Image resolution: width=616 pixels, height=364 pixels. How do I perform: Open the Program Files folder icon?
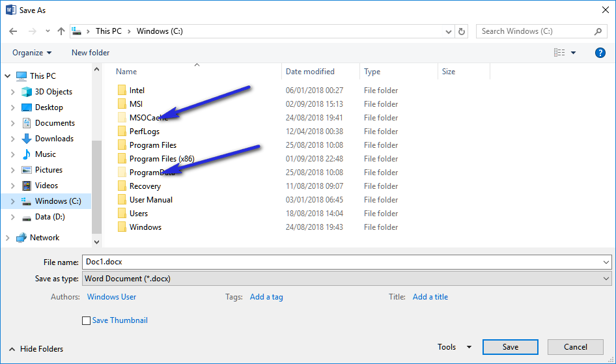[x=122, y=145]
